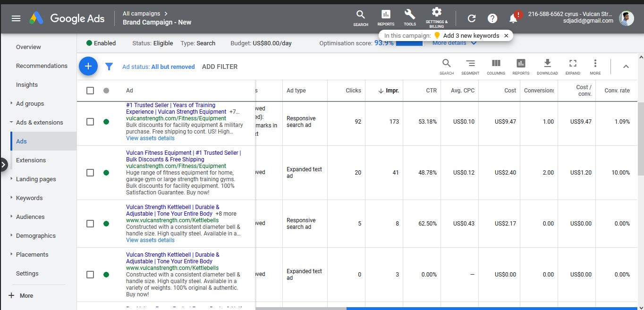Viewport: 644px width, 310px height.
Task: Check the Kettlebell expanded text ad row
Action: (x=90, y=275)
